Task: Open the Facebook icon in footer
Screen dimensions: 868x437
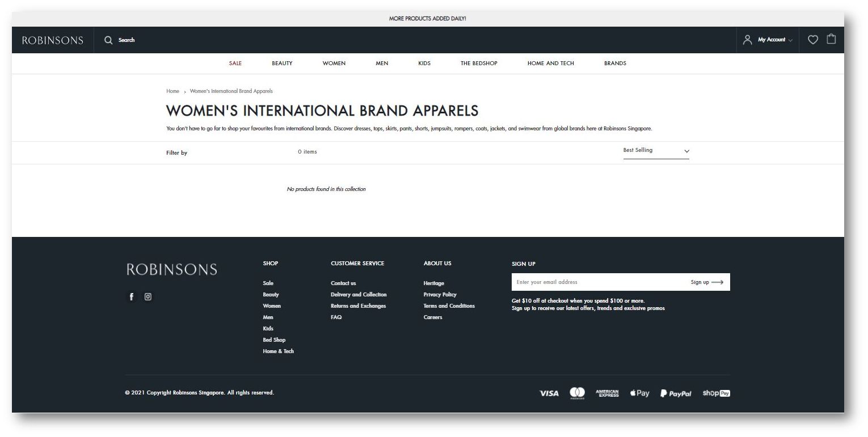Action: [x=132, y=296]
